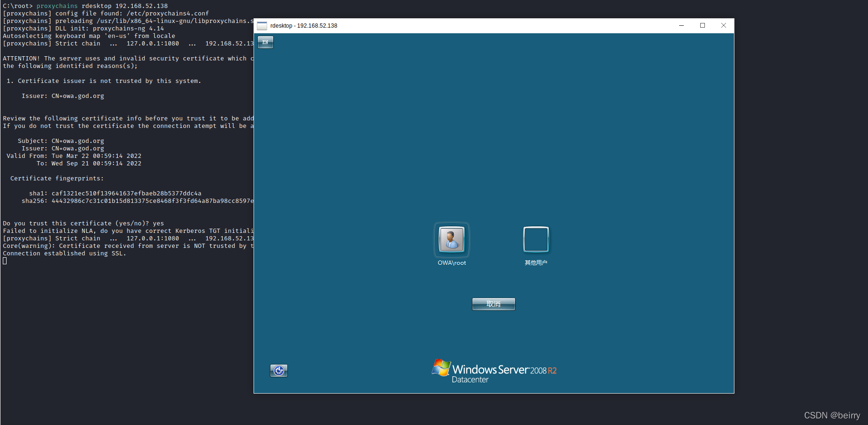Open the Ease of Access button

[279, 371]
